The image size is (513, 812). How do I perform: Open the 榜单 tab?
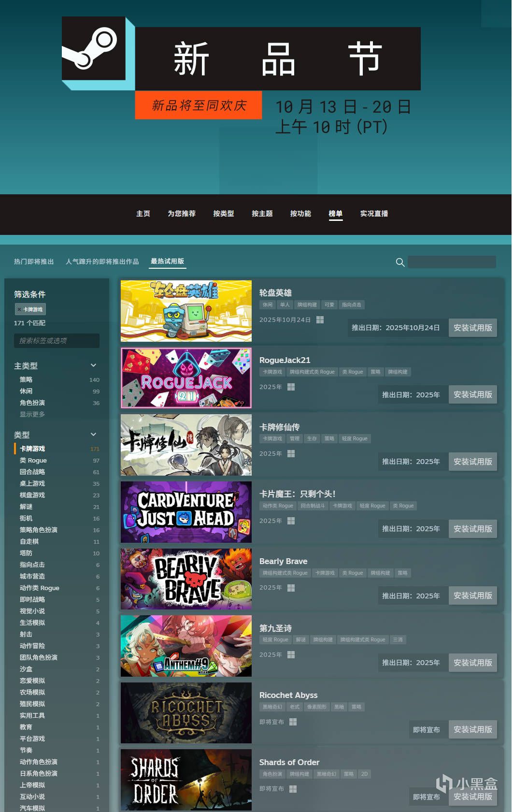[x=336, y=214]
